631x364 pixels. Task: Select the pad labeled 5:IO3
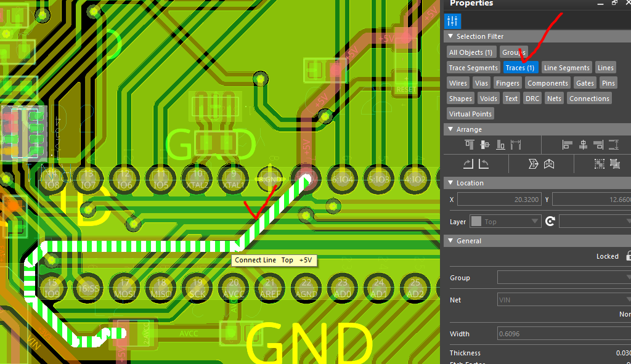[x=379, y=179]
